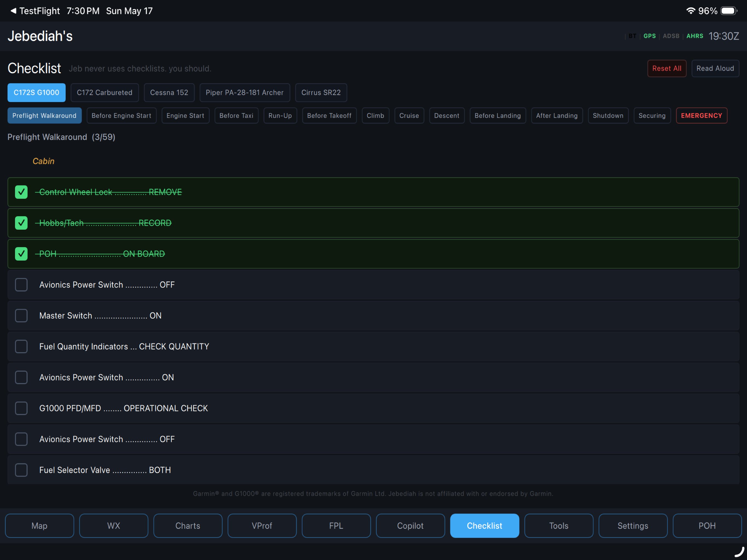Open the Run-Up phase

point(280,115)
